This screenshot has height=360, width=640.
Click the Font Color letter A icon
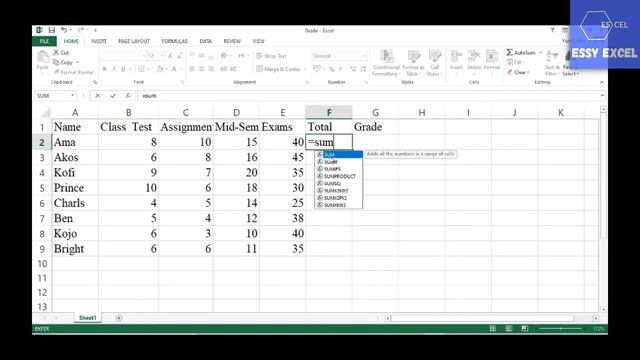pyautogui.click(x=174, y=69)
